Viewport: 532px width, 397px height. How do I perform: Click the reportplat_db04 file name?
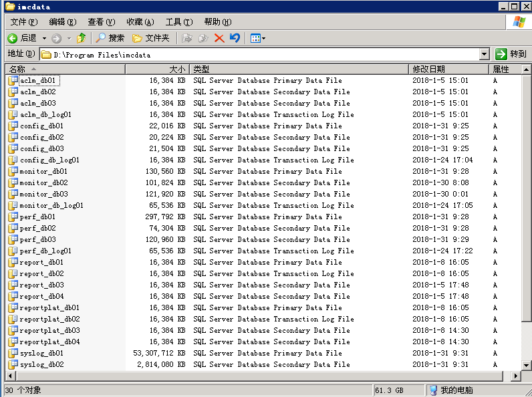pyautogui.click(x=50, y=342)
